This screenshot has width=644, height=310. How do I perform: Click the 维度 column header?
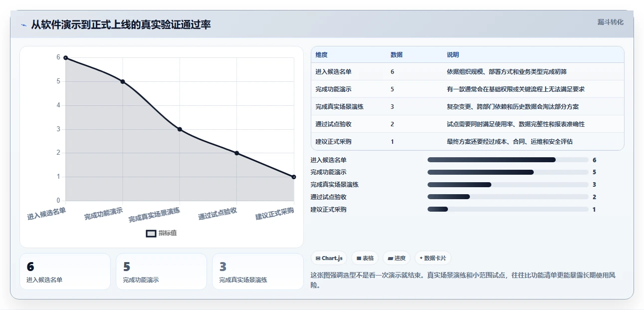click(322, 55)
